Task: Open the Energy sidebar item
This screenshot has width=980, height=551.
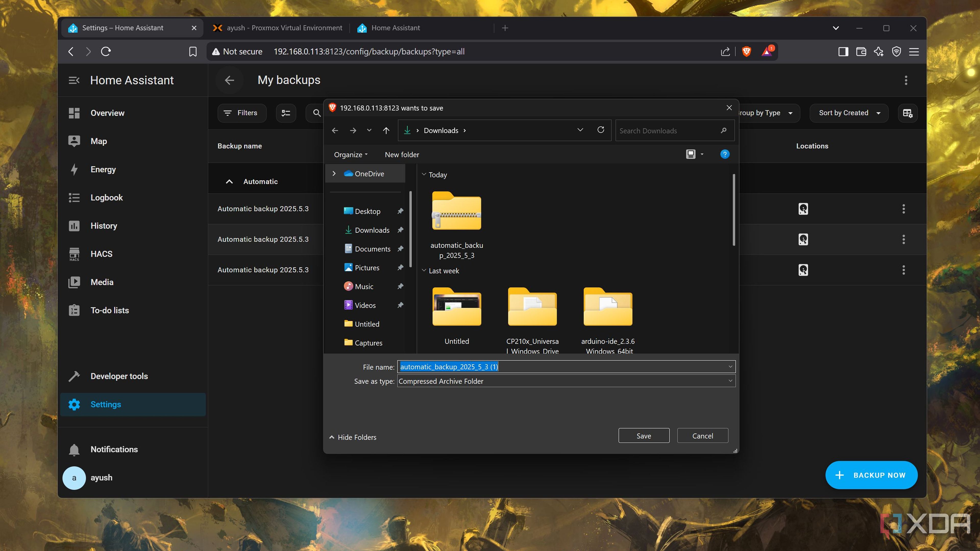Action: pyautogui.click(x=133, y=169)
